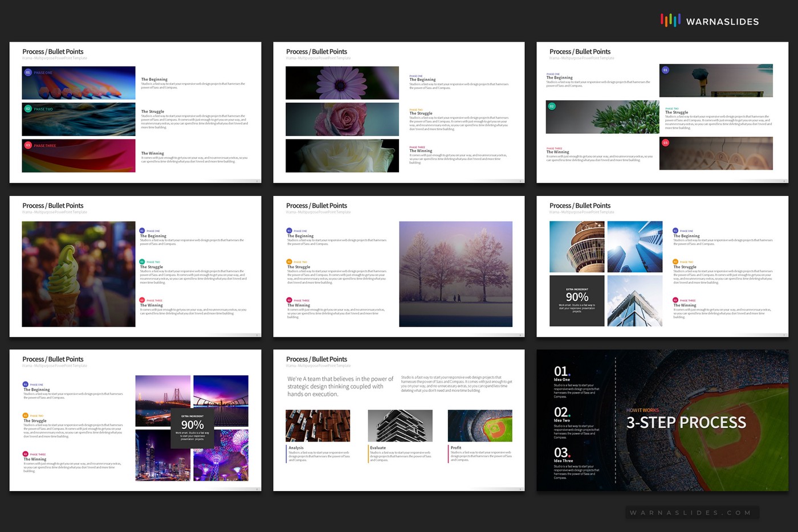Click the 3-STEP PROCESS heading

pyautogui.click(x=686, y=423)
